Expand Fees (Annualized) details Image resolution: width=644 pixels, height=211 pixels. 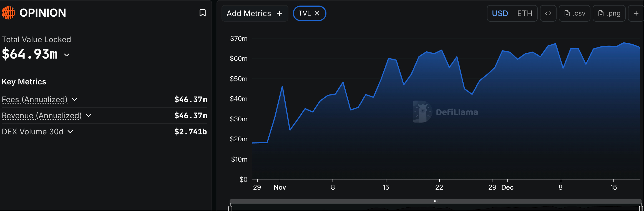pos(74,99)
